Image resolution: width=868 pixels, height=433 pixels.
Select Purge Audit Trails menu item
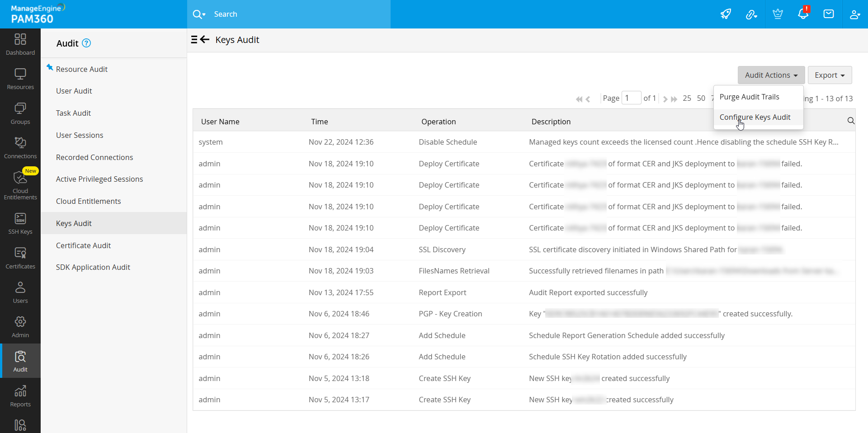(x=749, y=97)
